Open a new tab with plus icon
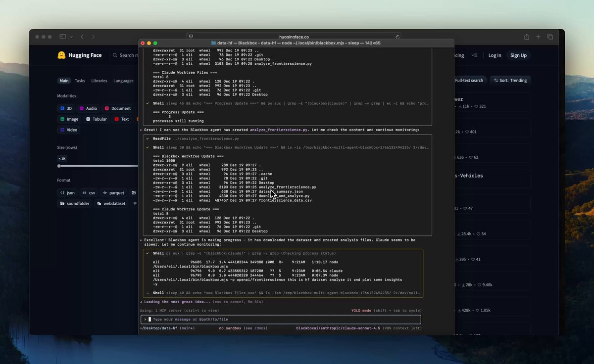This screenshot has height=364, width=594. (x=538, y=37)
